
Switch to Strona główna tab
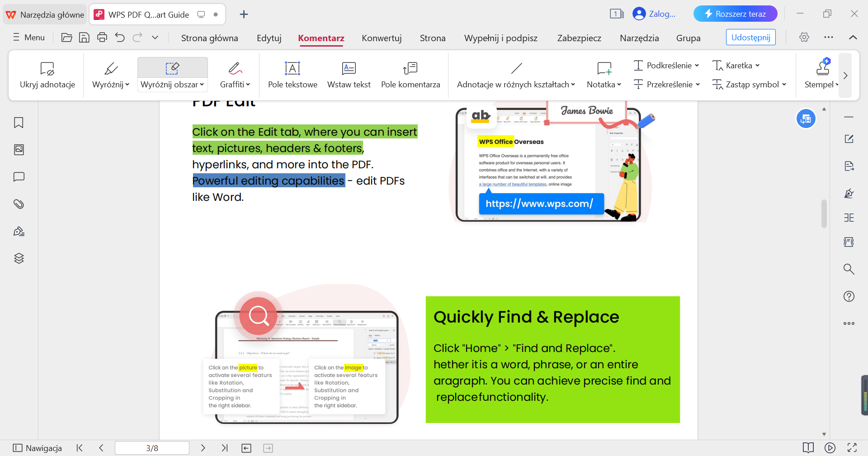click(210, 38)
